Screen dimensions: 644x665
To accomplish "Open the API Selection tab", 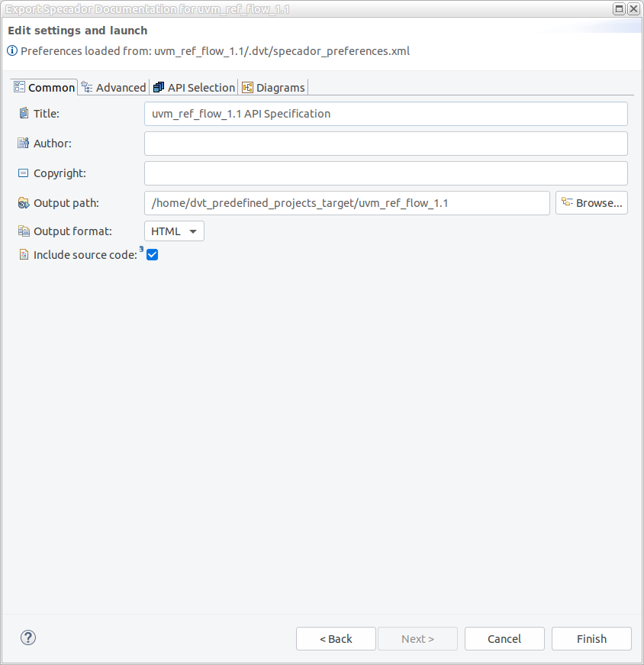I will point(195,88).
